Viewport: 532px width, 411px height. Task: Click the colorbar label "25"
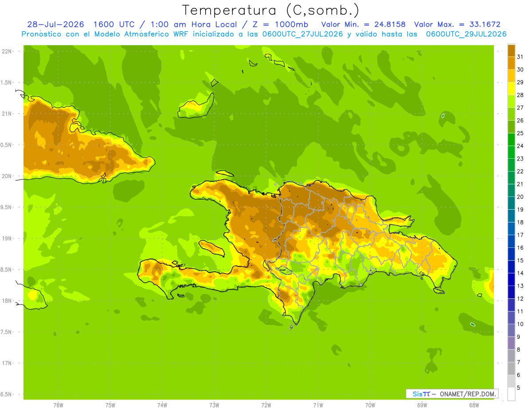(x=520, y=133)
